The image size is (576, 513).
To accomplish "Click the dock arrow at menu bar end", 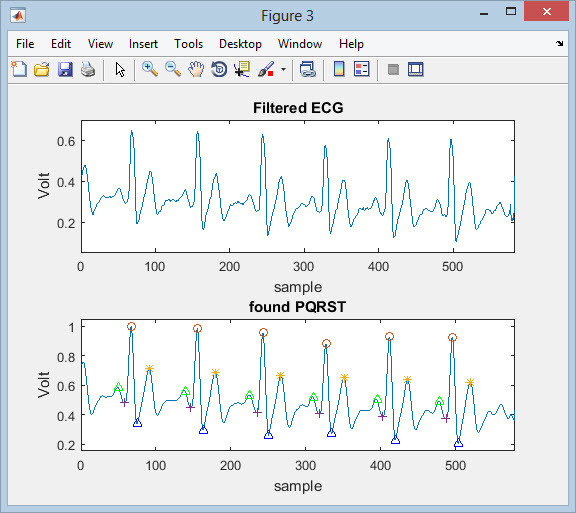I will pos(559,43).
